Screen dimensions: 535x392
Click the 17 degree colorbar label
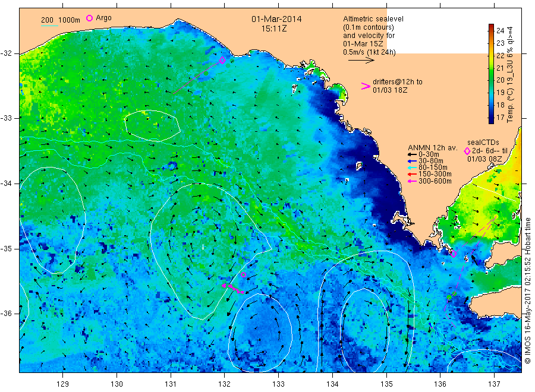click(500, 117)
